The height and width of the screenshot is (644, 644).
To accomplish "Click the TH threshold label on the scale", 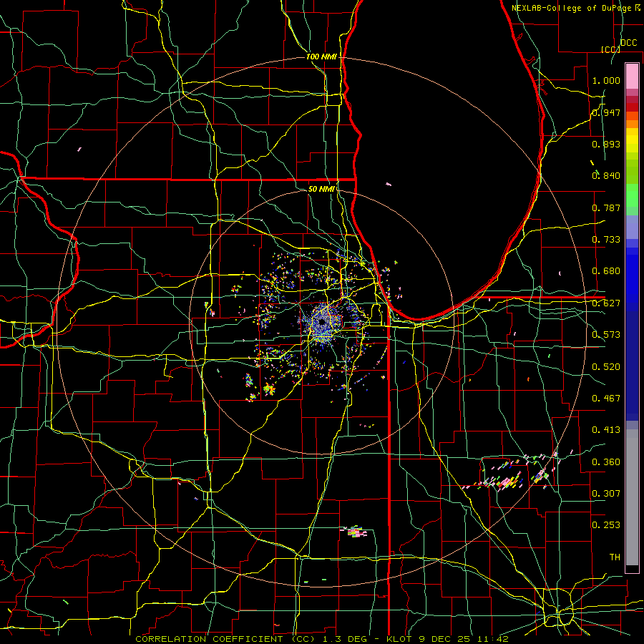I will [x=615, y=557].
